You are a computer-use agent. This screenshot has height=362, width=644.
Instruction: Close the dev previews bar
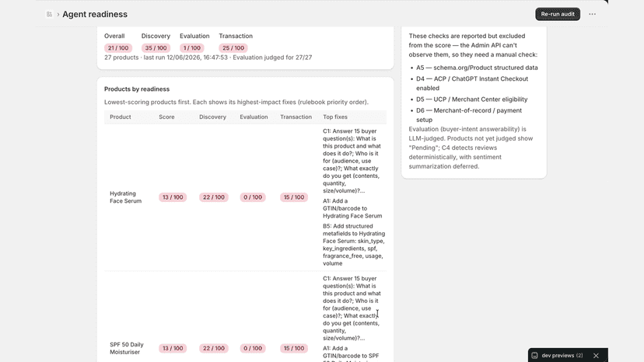coord(596,356)
